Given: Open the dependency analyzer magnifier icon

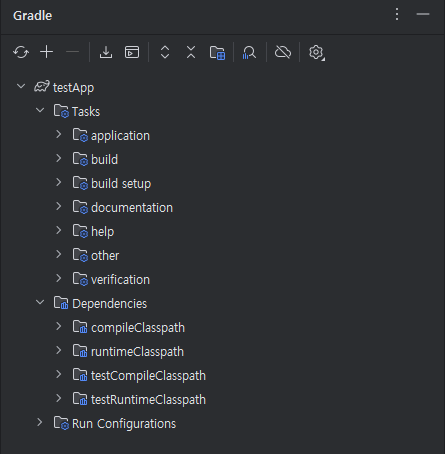Looking at the screenshot, I should (x=249, y=52).
